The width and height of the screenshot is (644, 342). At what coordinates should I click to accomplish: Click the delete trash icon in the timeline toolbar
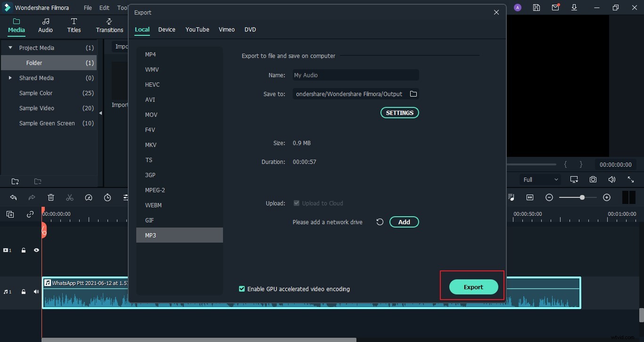point(51,197)
